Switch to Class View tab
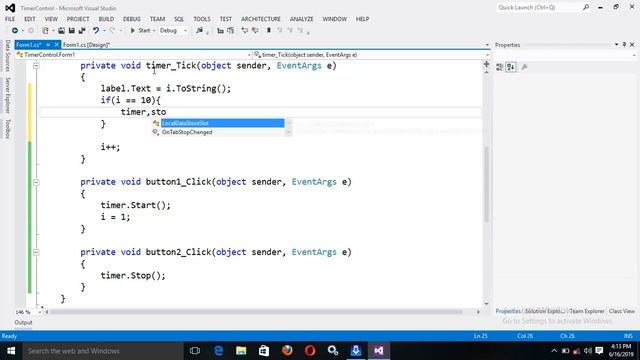 coord(622,311)
